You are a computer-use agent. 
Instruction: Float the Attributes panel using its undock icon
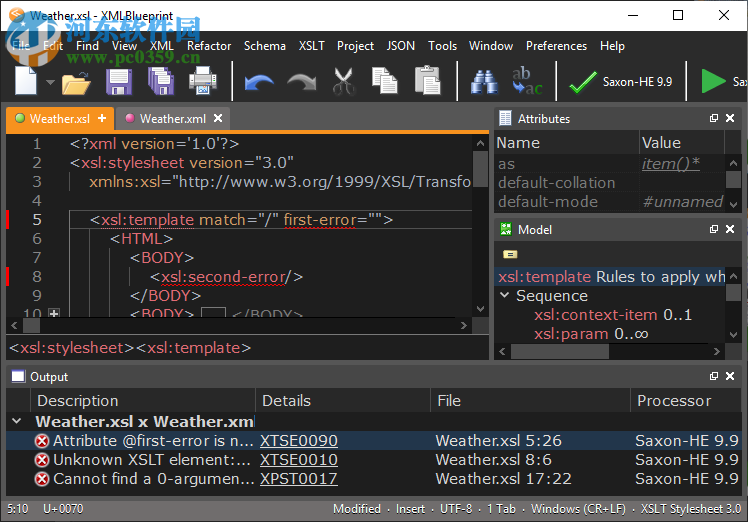tap(714, 119)
